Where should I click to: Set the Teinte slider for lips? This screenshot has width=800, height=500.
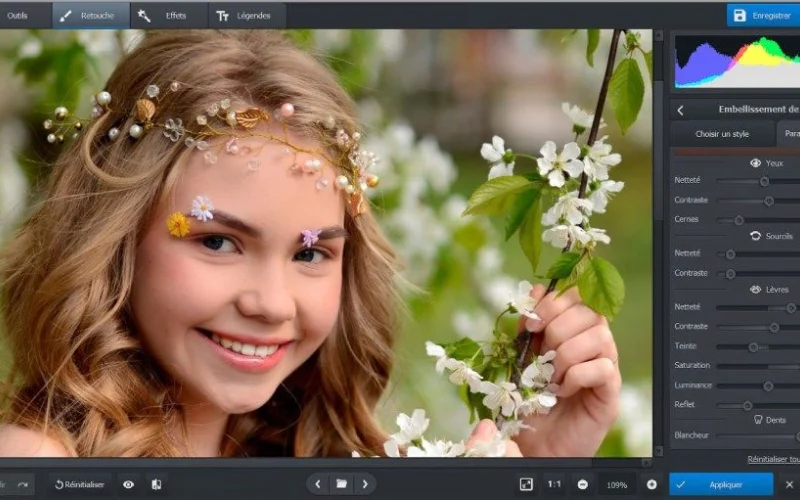click(753, 347)
